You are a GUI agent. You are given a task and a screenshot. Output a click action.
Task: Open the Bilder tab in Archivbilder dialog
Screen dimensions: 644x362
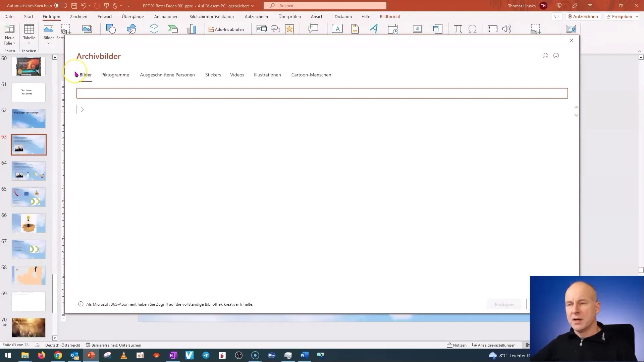(86, 75)
